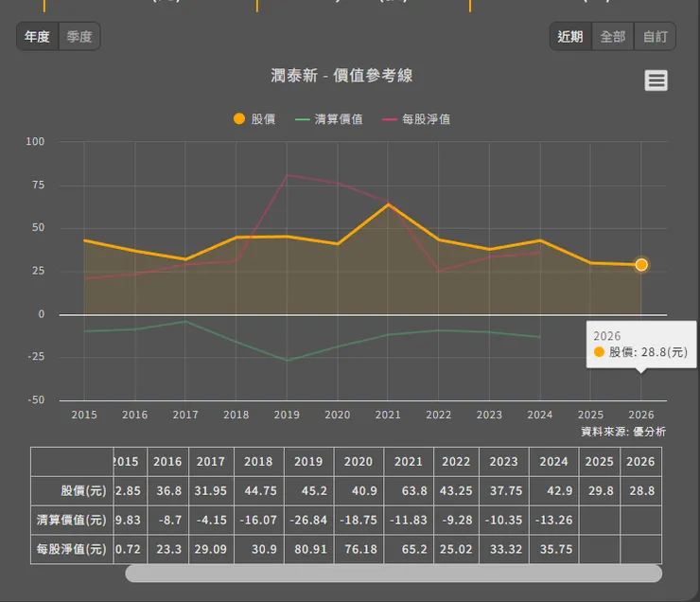Click the 40.9 stock price cell
This screenshot has height=602, width=700.
(359, 491)
